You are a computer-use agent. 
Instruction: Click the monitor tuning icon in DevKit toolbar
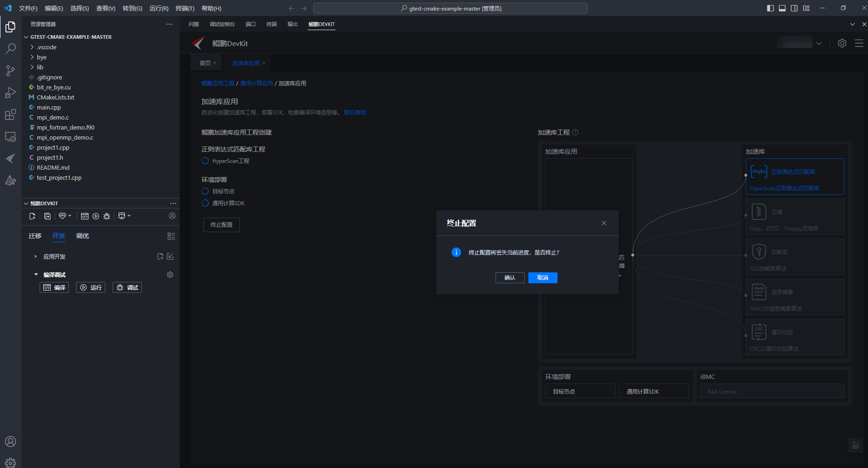[122, 216]
